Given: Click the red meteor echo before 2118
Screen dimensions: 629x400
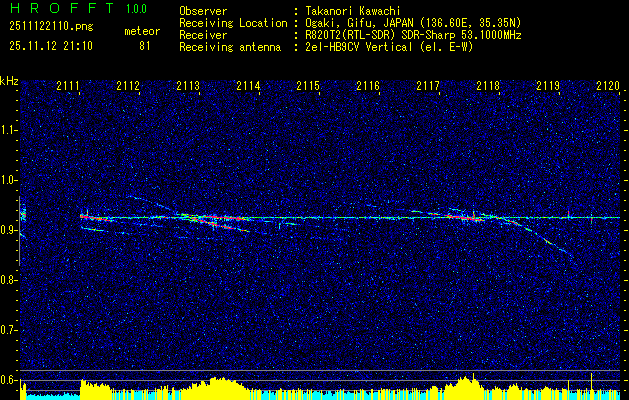Looking at the screenshot, I should coord(465,218).
